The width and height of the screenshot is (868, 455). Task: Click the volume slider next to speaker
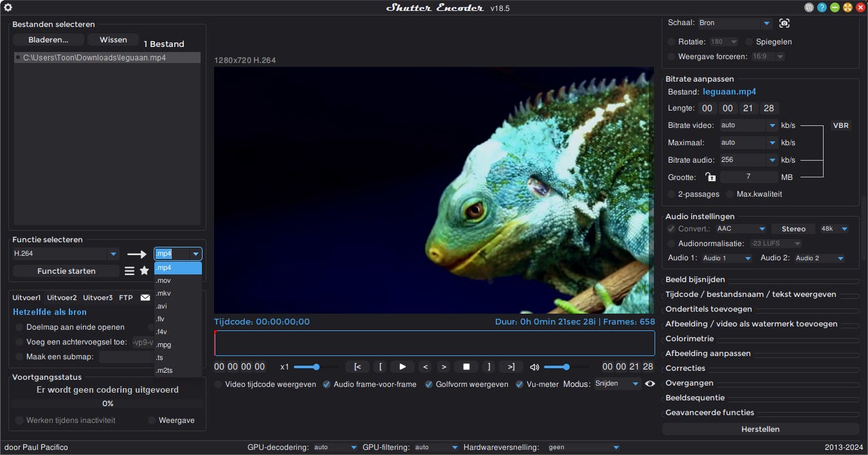tap(566, 367)
